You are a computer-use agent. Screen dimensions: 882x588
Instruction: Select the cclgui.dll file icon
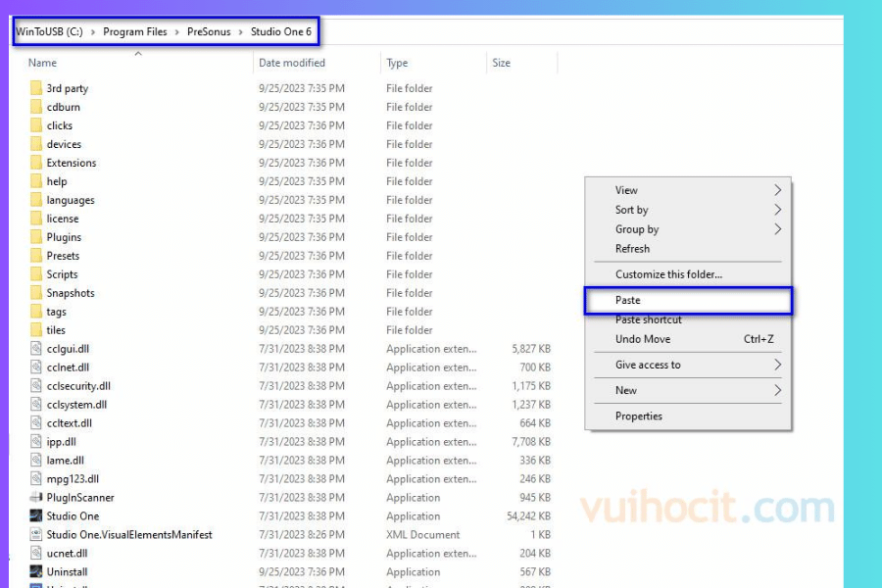point(36,349)
